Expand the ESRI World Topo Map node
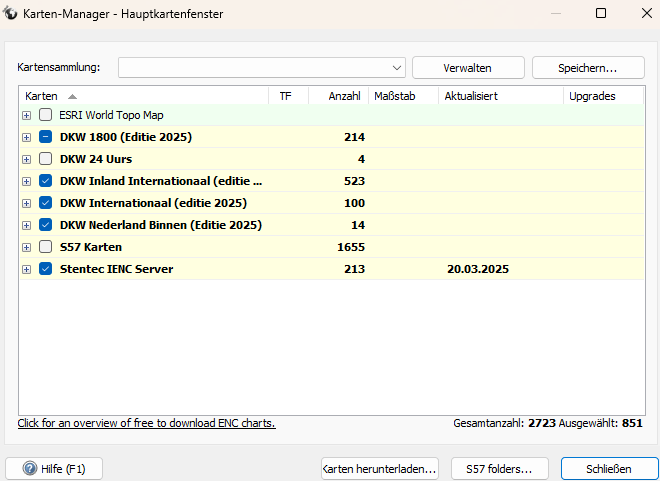Viewport: 660px width, 481px height. [x=27, y=115]
